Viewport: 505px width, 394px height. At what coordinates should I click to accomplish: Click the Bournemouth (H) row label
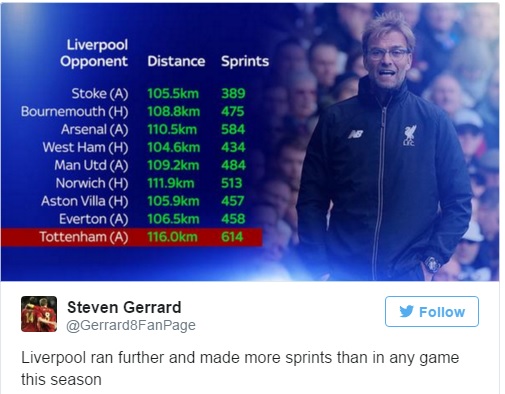(75, 112)
